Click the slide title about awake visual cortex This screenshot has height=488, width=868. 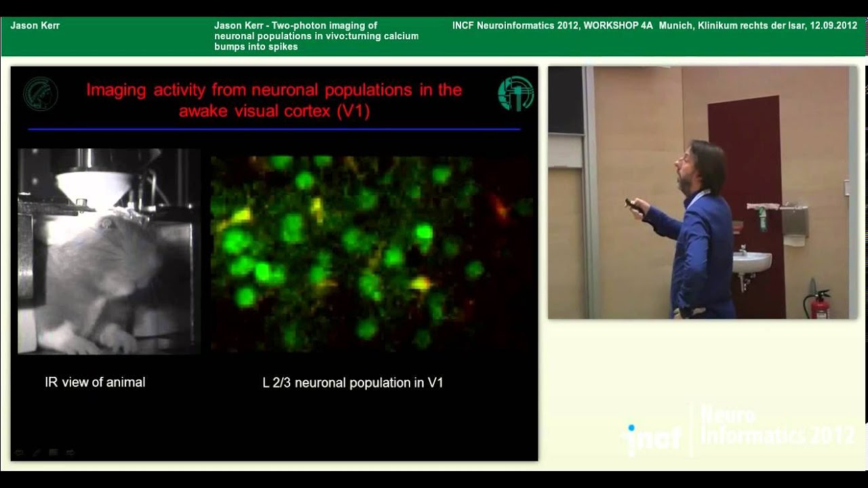[x=274, y=100]
